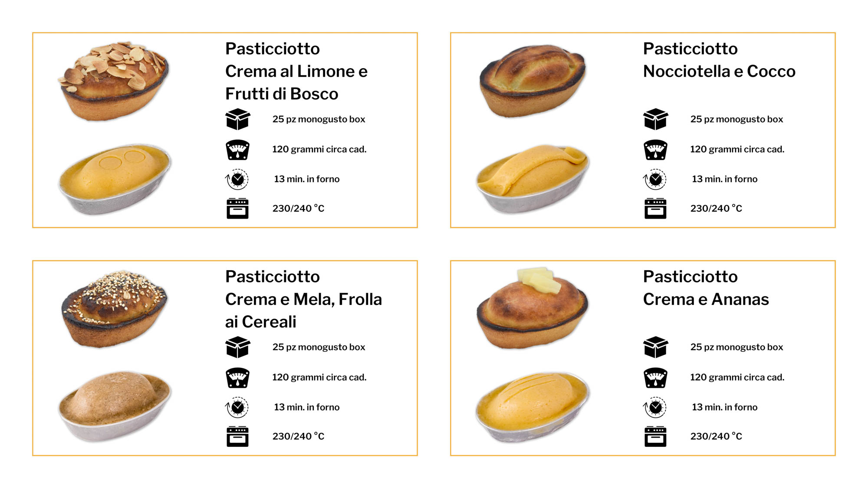Click the title Pasticciotto Crema e Ananas

coord(706,288)
